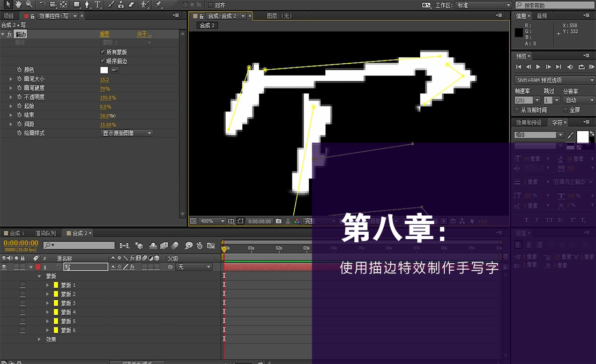Open the 工作区 标准 workspace dropdown
The height and width of the screenshot is (364, 596).
tap(483, 5)
